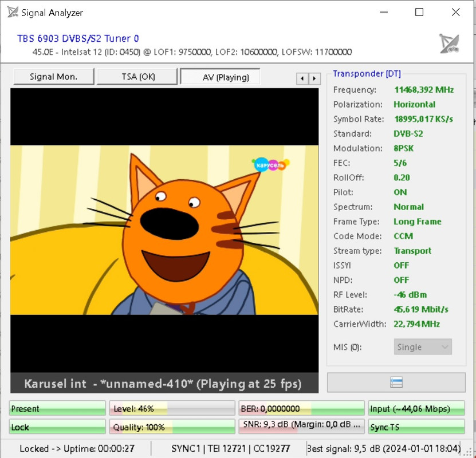Click the Present status indicator
The width and height of the screenshot is (476, 458).
pyautogui.click(x=57, y=408)
